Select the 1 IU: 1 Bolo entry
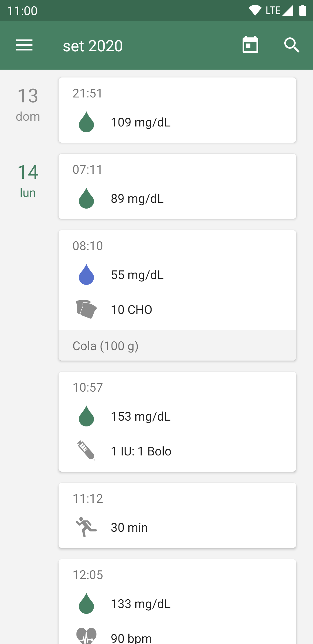This screenshot has width=313, height=644. [141, 451]
